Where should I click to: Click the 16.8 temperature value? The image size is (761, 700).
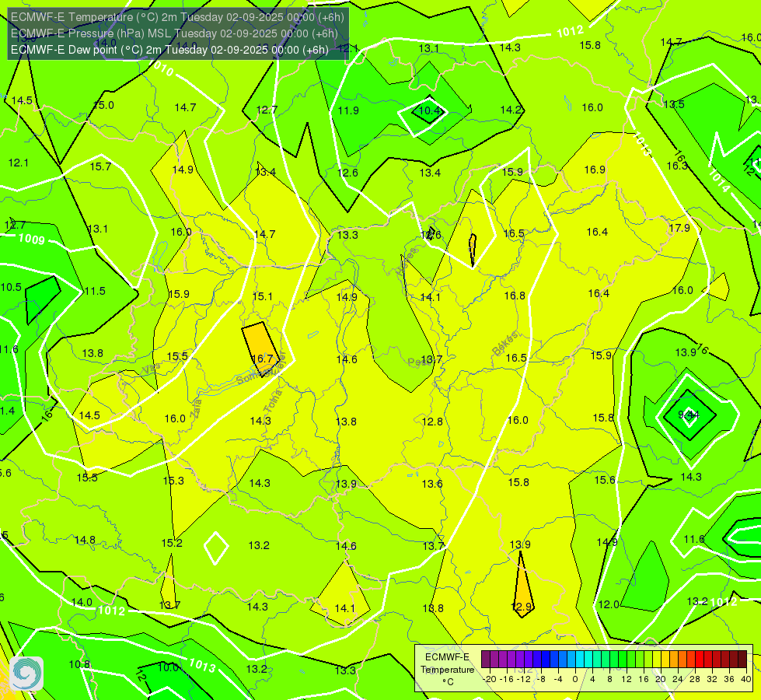pyautogui.click(x=515, y=296)
